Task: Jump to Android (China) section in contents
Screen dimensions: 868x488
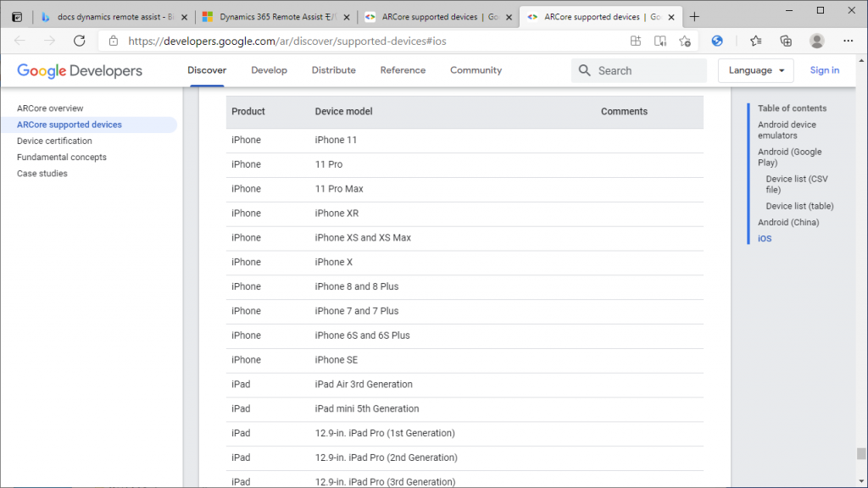Action: [788, 223]
